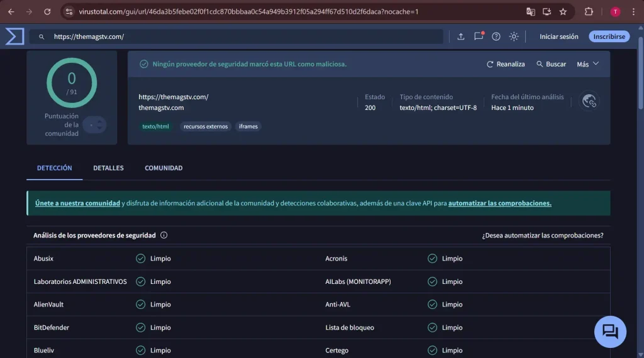Reload the current page
Viewport: 644px width, 358px height.
[x=47, y=12]
